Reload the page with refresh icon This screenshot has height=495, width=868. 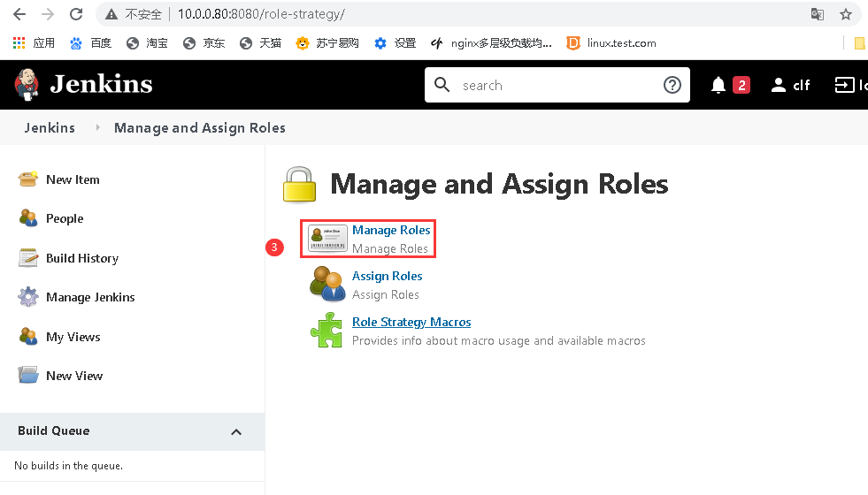coord(76,14)
